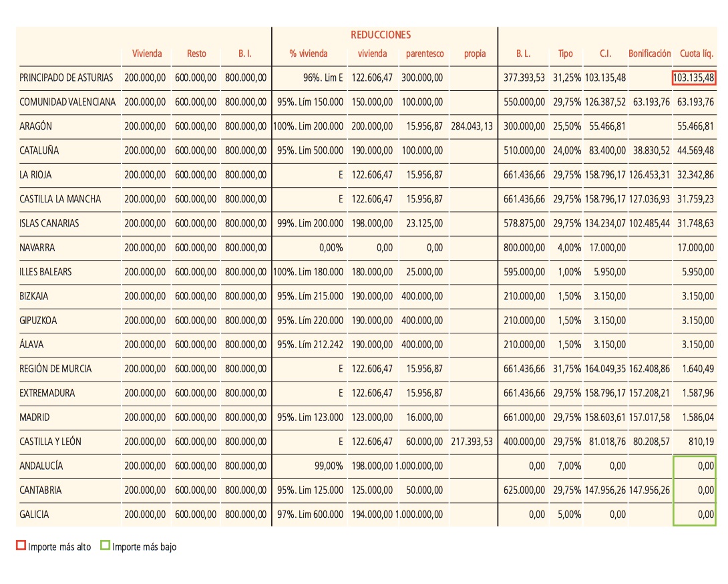
Task: Select the "Bonificación" column header
Action: coord(649,53)
